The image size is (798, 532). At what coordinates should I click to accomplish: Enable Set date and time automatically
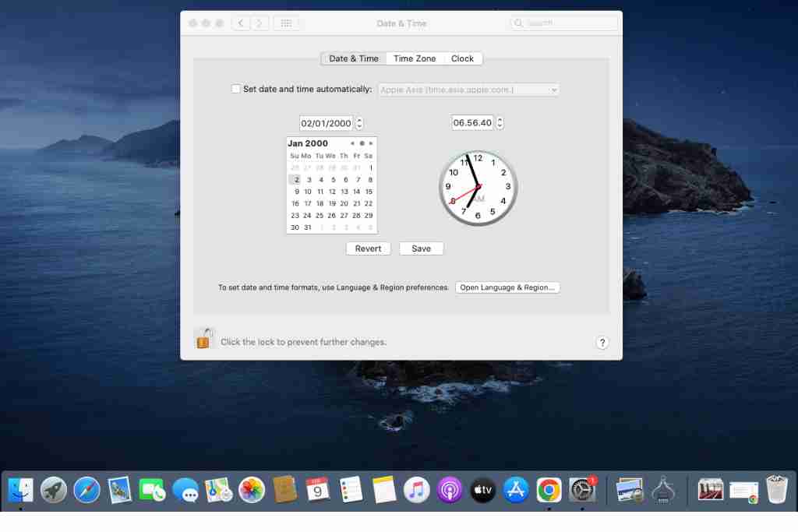point(236,90)
